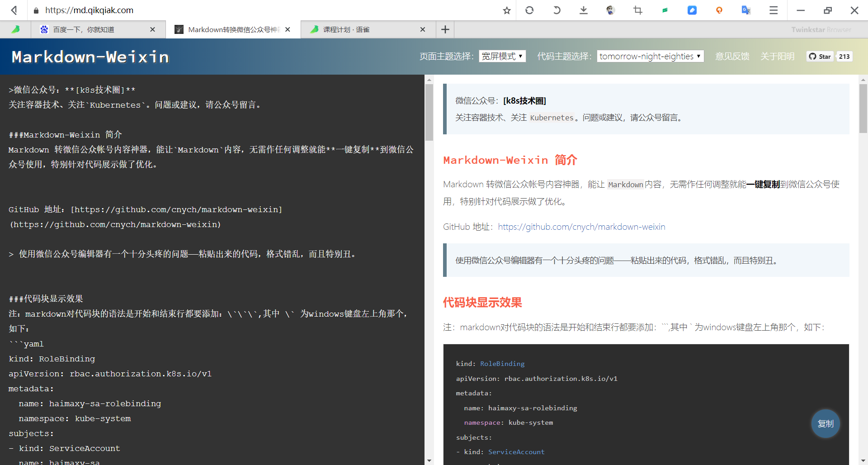Open the Google Translate extension icon
This screenshot has height=465, width=868.
[746, 10]
